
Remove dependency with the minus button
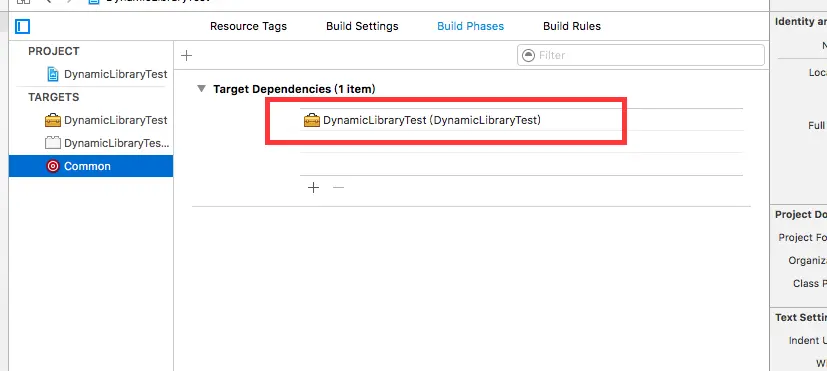point(339,187)
